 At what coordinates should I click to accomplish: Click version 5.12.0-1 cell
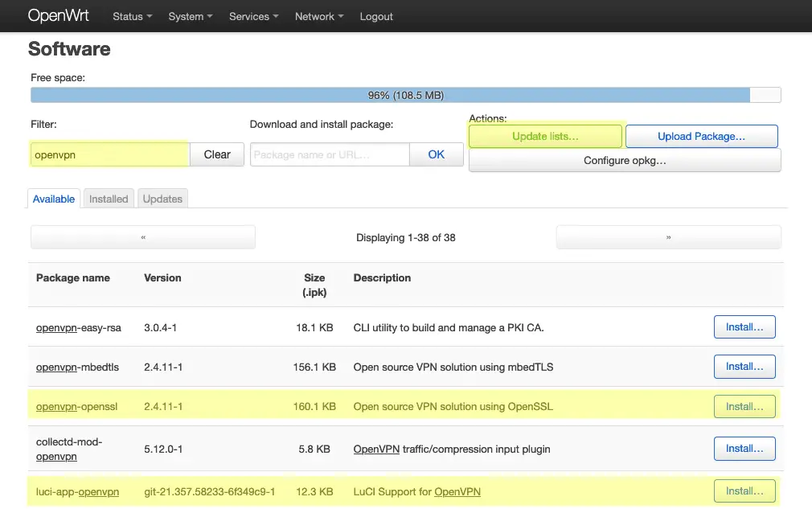[x=163, y=449]
